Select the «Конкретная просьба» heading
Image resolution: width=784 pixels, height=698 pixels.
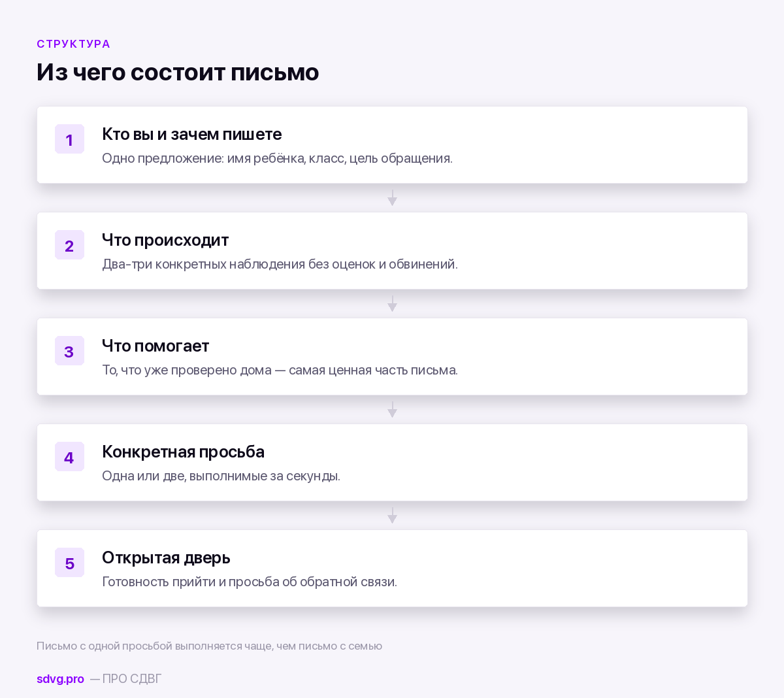click(183, 452)
